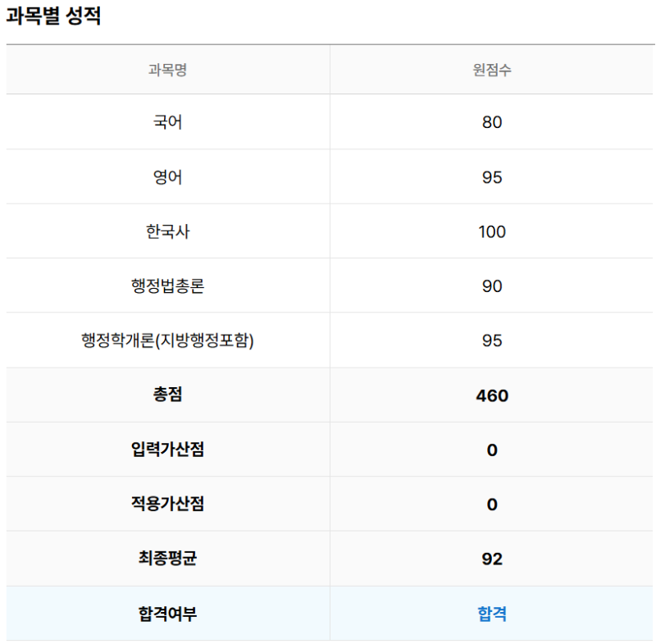Select the 과목명 column header
This screenshot has height=644, width=656.
click(168, 70)
